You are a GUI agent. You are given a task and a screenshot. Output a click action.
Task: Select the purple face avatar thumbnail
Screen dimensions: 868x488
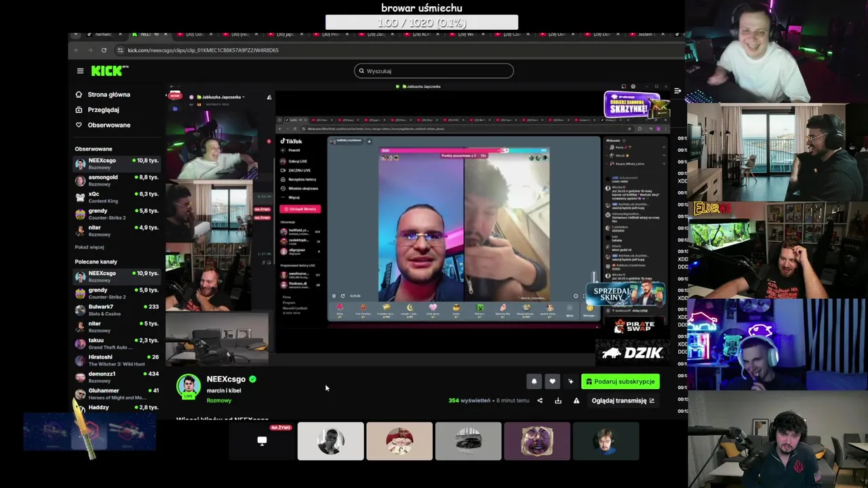click(x=537, y=441)
